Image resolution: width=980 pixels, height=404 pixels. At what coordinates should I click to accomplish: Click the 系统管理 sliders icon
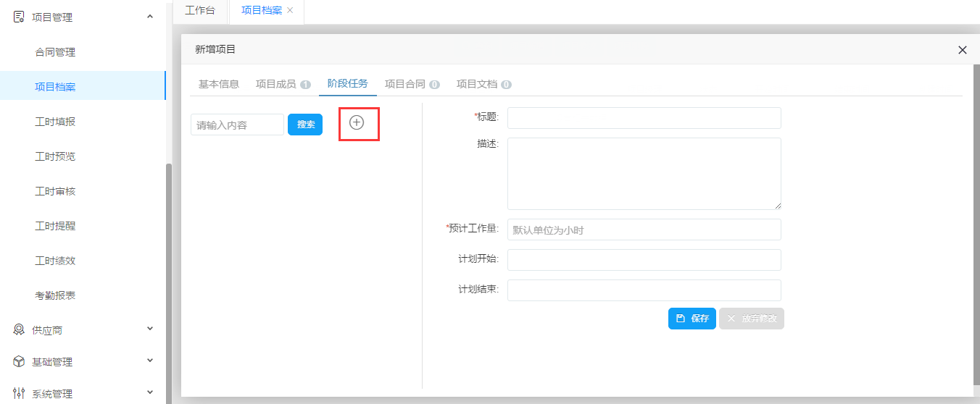(x=19, y=393)
